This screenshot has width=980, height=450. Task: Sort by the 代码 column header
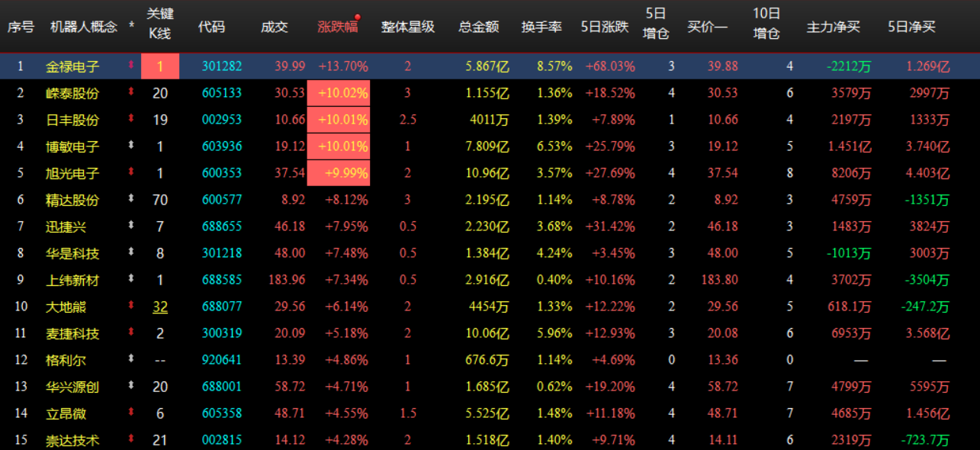(x=211, y=27)
